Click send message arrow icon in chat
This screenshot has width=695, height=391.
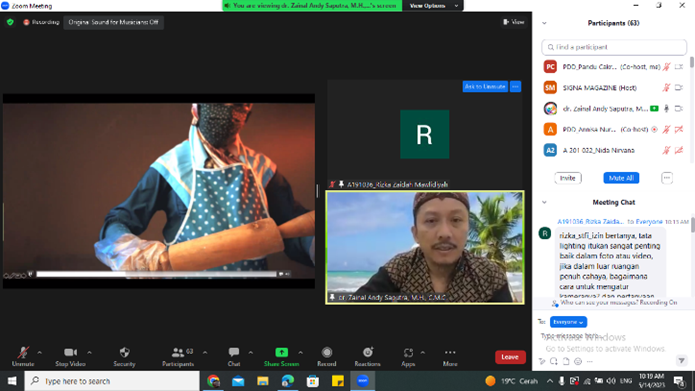[x=681, y=360]
